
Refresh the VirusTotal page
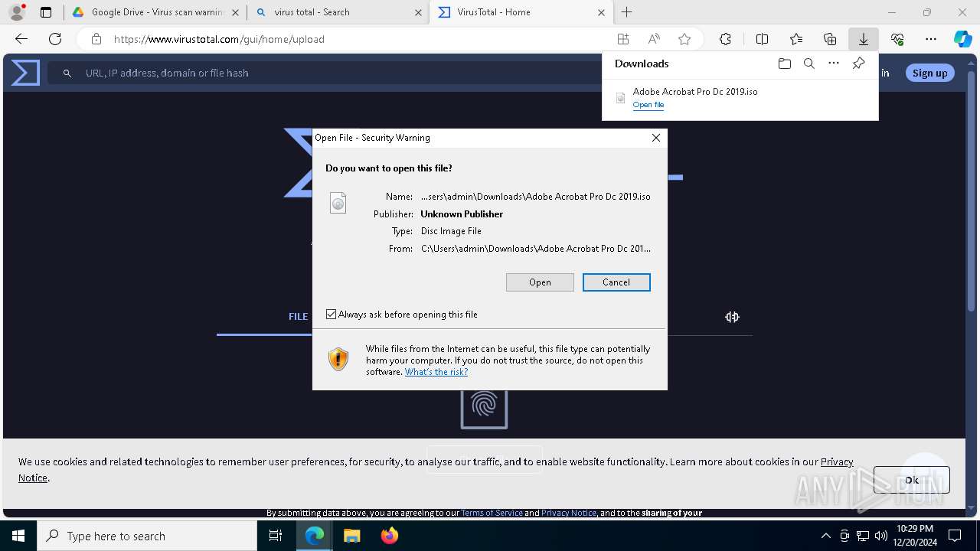tap(55, 39)
